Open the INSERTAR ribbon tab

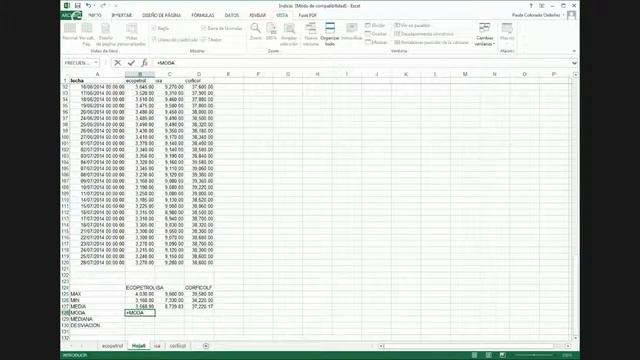pyautogui.click(x=122, y=15)
